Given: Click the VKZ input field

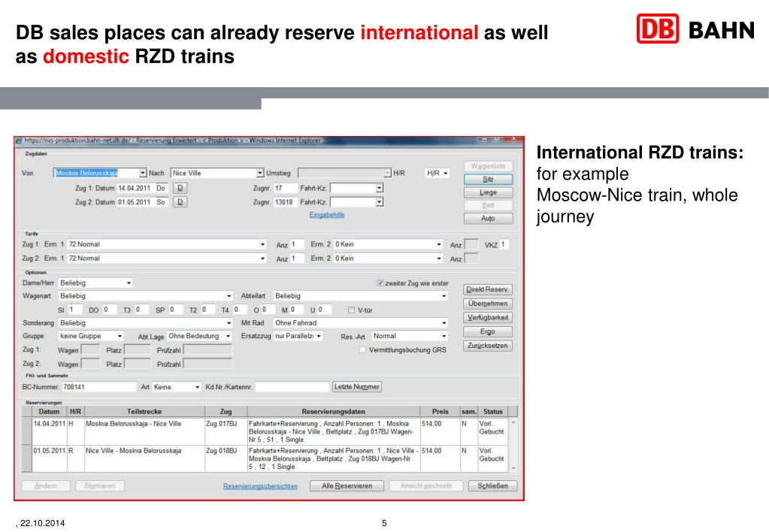Looking at the screenshot, I should point(504,244).
